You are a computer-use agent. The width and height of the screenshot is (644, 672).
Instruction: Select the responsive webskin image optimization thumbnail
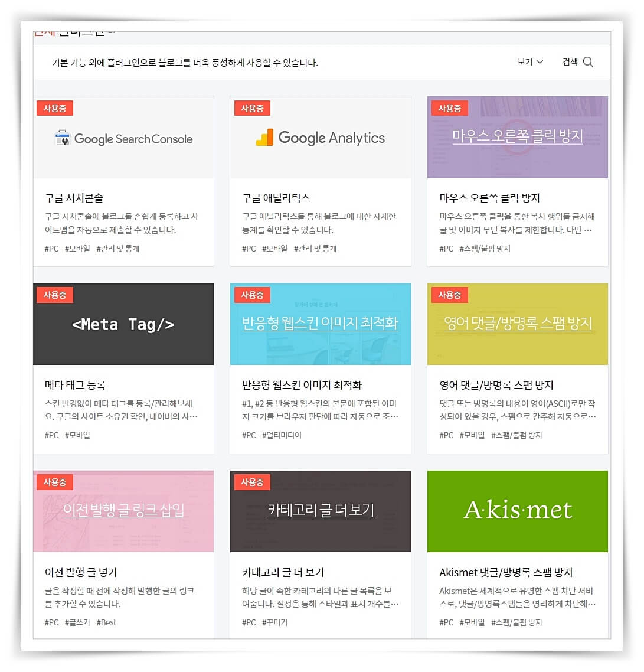[321, 324]
